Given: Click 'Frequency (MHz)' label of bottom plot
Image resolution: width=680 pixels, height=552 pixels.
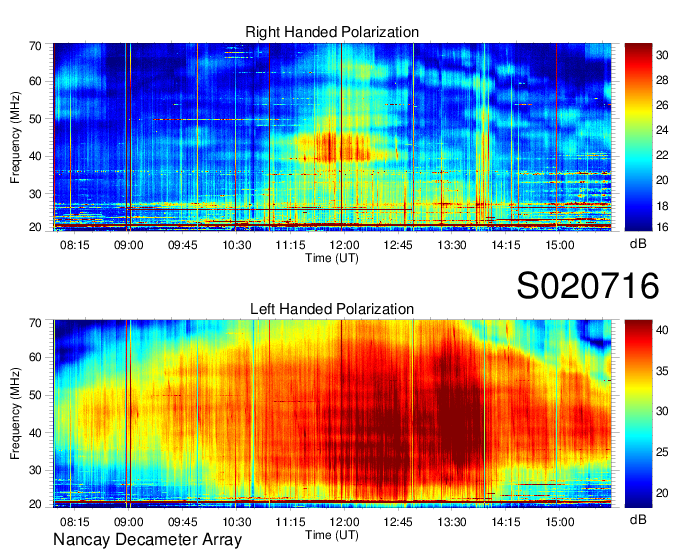Looking at the screenshot, I should click(x=15, y=414).
